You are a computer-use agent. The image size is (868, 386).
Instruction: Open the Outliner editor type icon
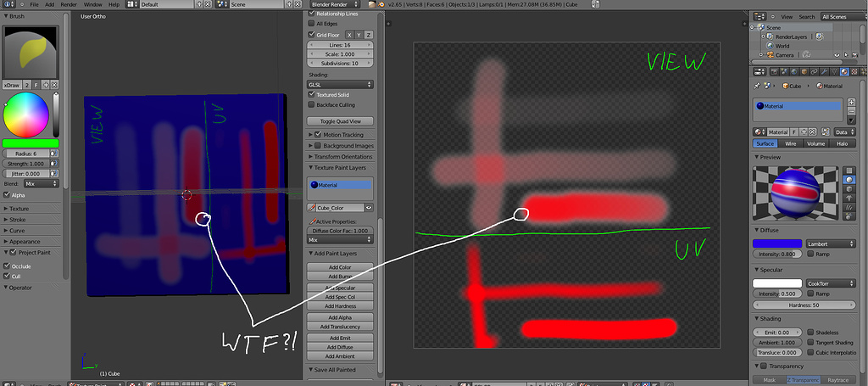(759, 17)
